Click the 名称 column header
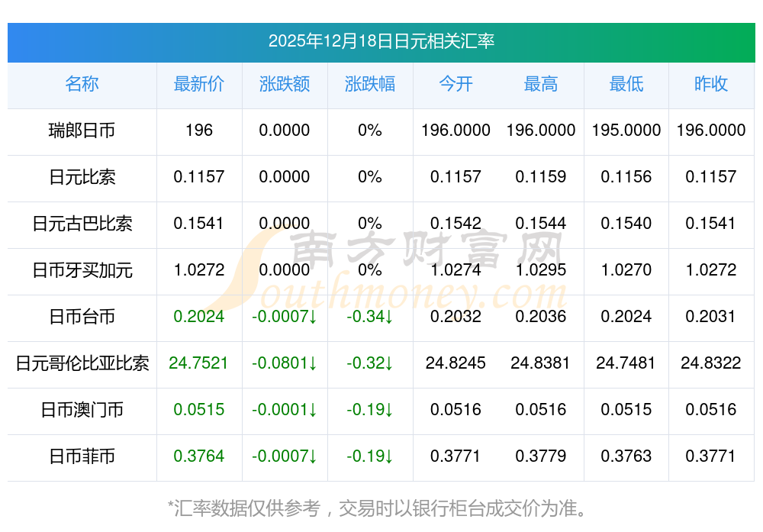Viewport: 763px width, 532px height. [82, 84]
